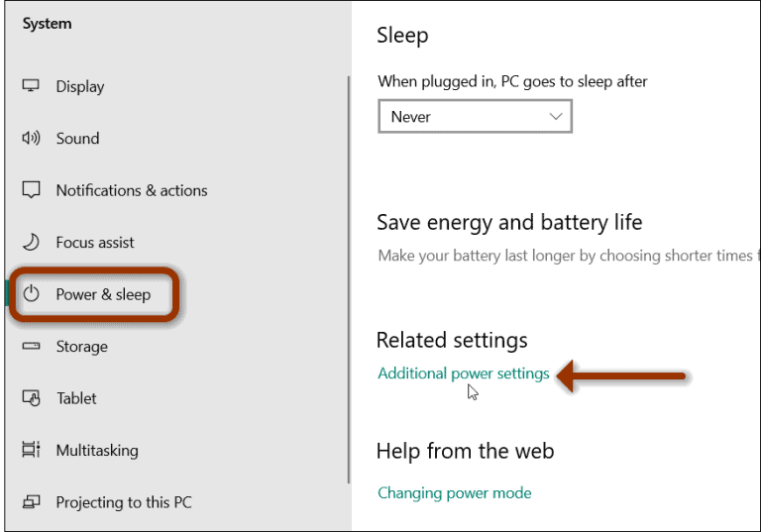Image resolution: width=761 pixels, height=532 pixels.
Task: Click the Display monitor icon
Action: (31, 86)
